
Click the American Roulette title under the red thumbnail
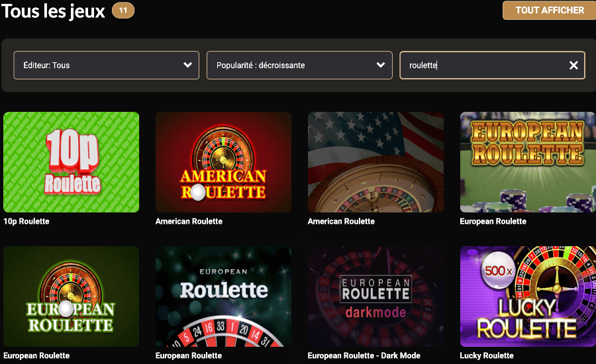click(189, 221)
